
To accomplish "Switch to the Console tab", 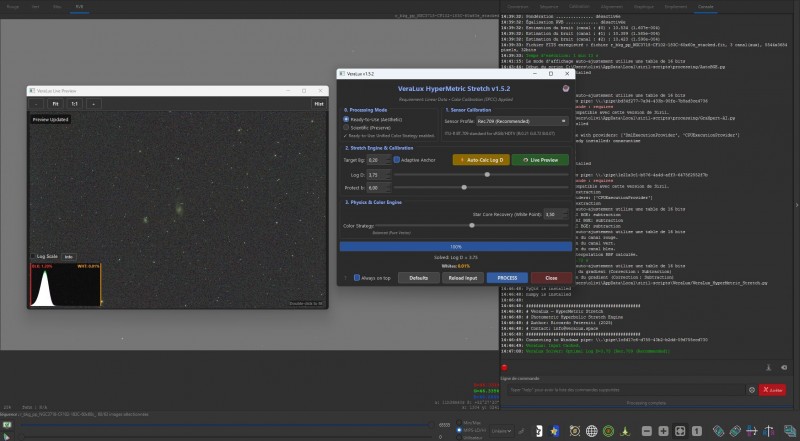I will [x=706, y=7].
